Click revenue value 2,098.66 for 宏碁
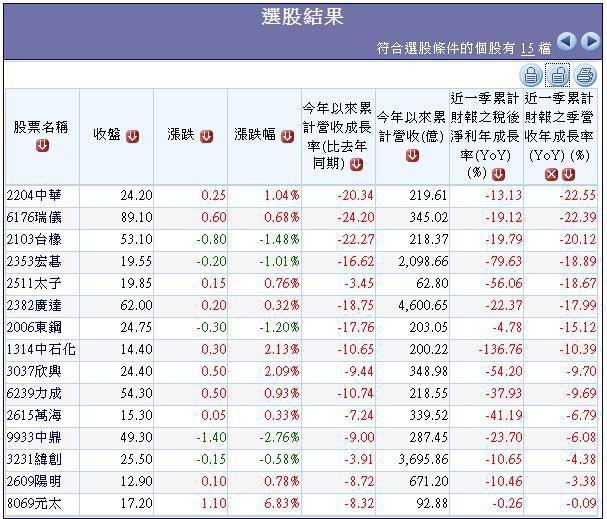Image resolution: width=607 pixels, height=519 pixels. click(423, 261)
